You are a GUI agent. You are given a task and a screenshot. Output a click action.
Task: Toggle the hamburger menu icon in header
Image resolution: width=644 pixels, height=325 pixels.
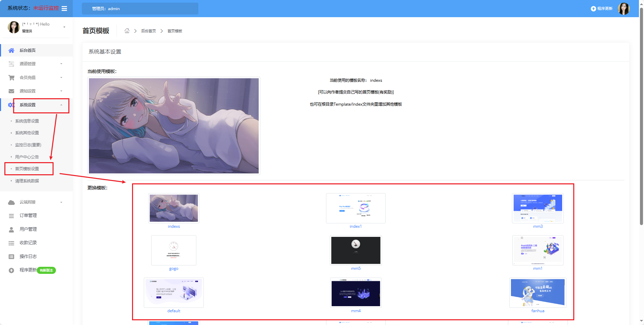click(64, 8)
